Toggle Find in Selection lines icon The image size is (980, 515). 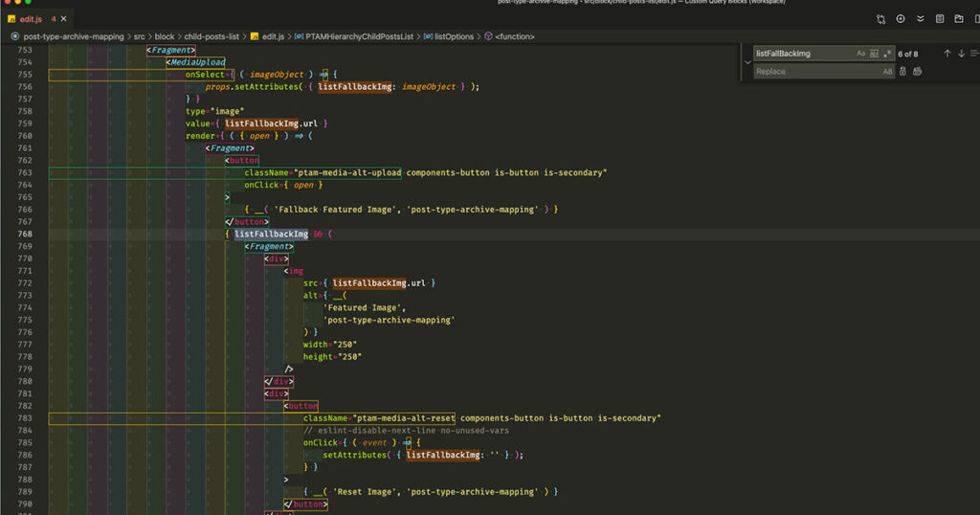pos(974,54)
